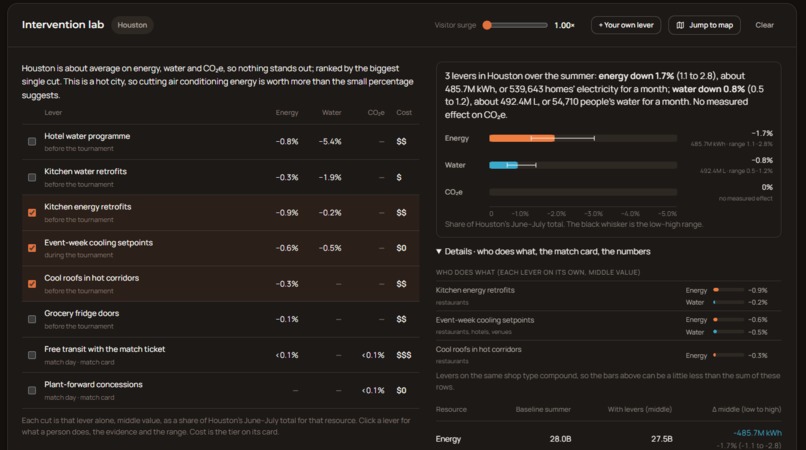Click the orange Energy bar in summary chart

coord(522,138)
